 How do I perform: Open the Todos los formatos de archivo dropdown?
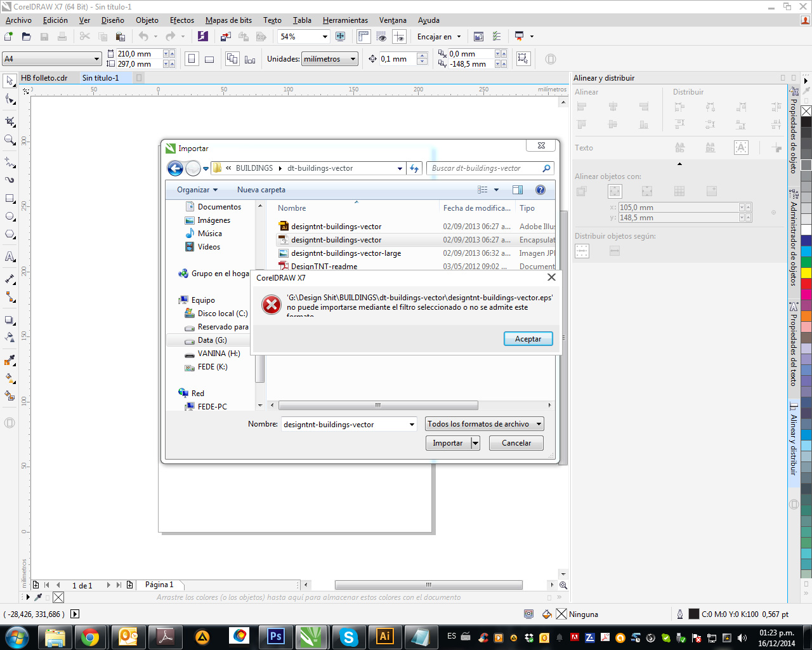point(484,424)
